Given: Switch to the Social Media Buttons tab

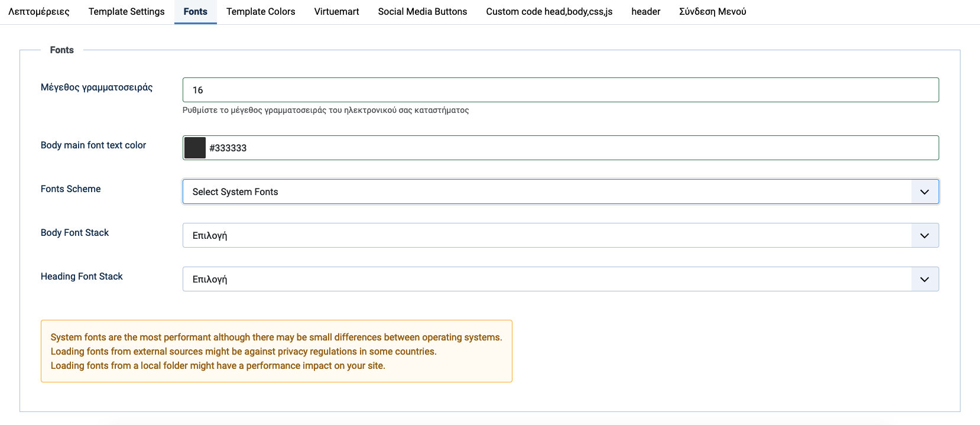Looking at the screenshot, I should (422, 12).
